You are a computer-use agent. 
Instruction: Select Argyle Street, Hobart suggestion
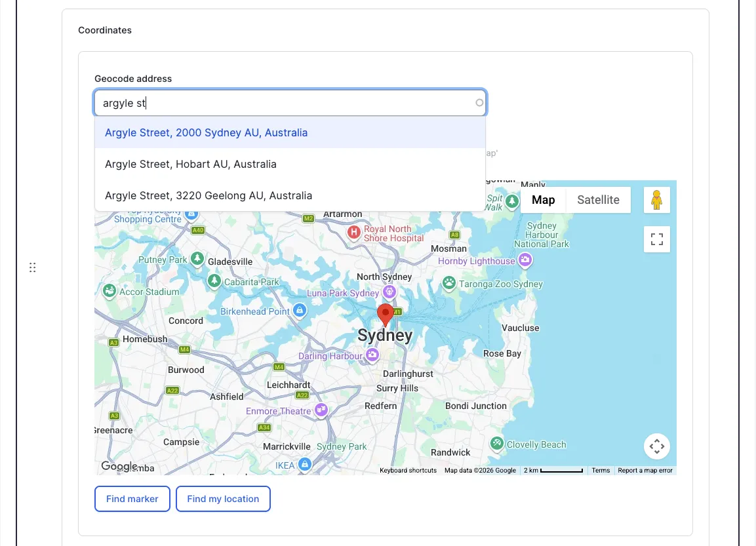pos(290,164)
